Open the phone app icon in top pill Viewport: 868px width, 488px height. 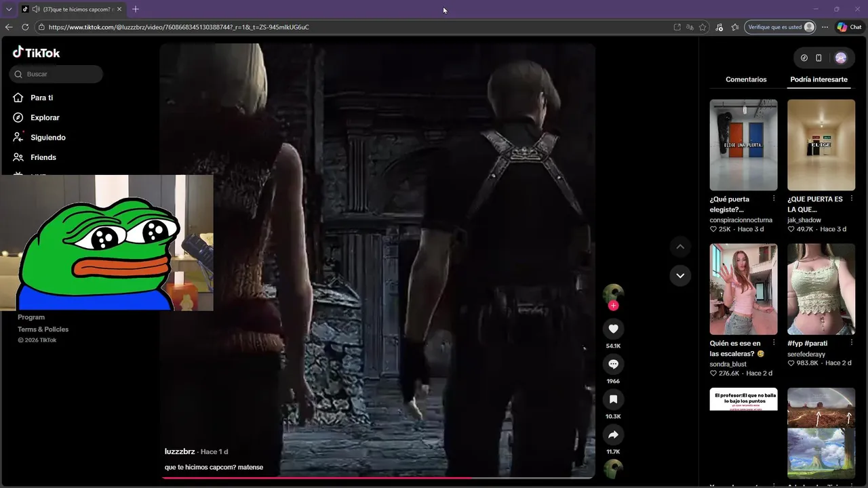pos(818,58)
